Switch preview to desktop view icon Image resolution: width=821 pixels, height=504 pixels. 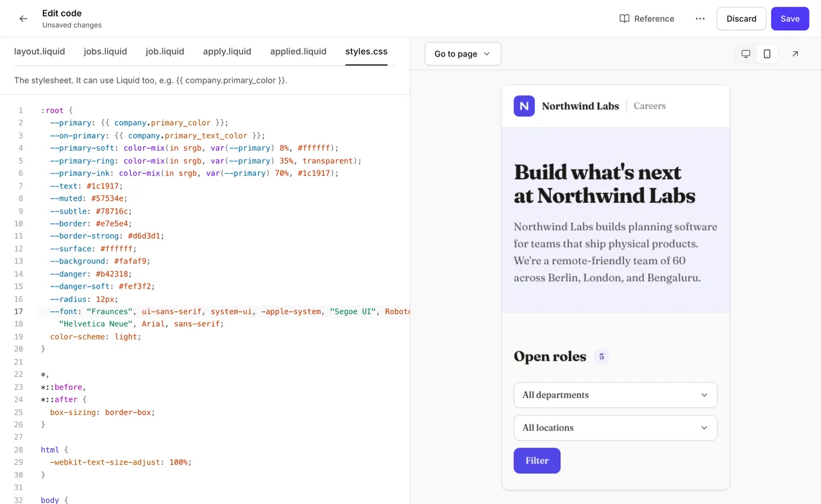(x=745, y=54)
